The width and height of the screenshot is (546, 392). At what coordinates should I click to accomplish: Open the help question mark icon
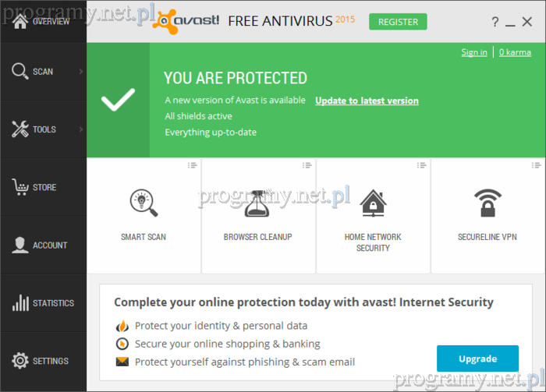coord(495,22)
